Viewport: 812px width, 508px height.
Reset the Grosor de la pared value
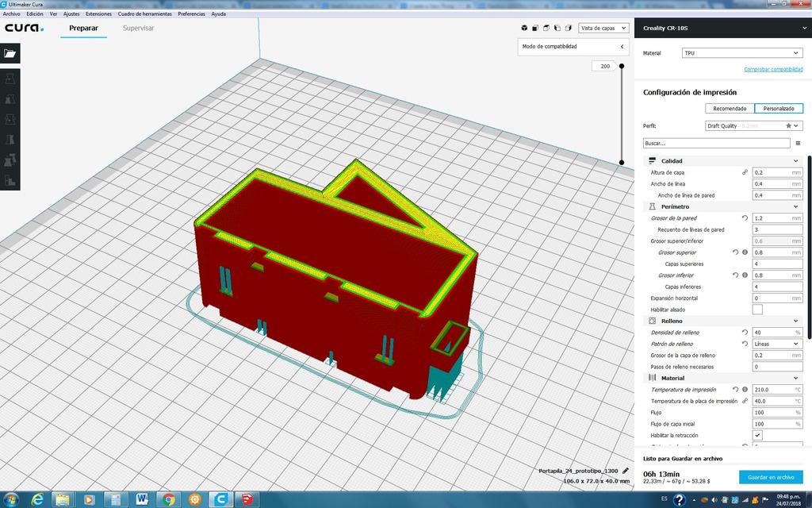(745, 217)
